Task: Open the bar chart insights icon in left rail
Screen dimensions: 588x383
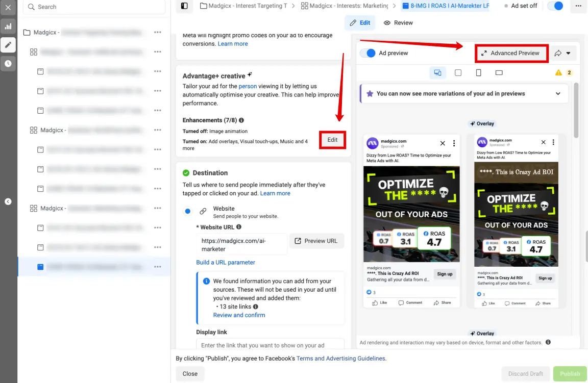Action: pos(8,26)
